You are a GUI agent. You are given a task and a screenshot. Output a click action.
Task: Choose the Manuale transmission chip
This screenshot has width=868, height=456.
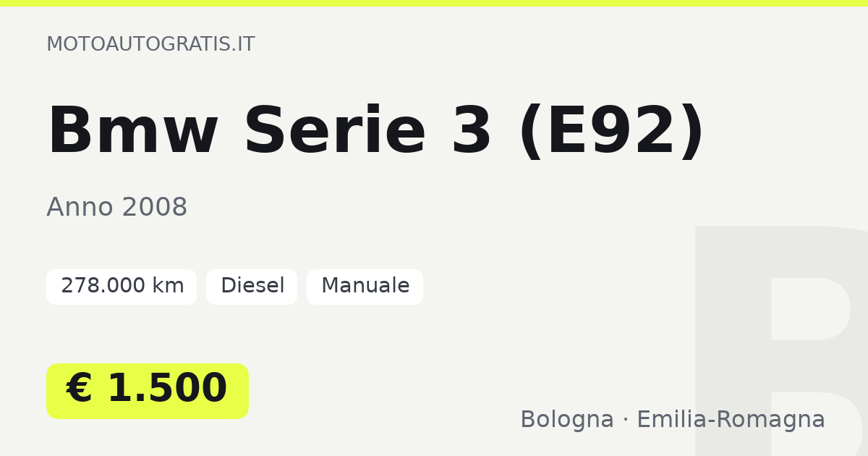(x=365, y=287)
